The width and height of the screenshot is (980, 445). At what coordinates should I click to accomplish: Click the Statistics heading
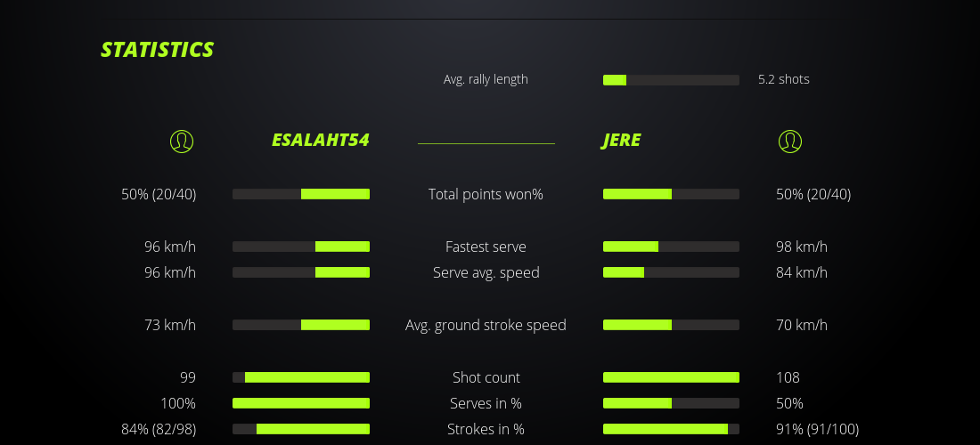pos(157,50)
